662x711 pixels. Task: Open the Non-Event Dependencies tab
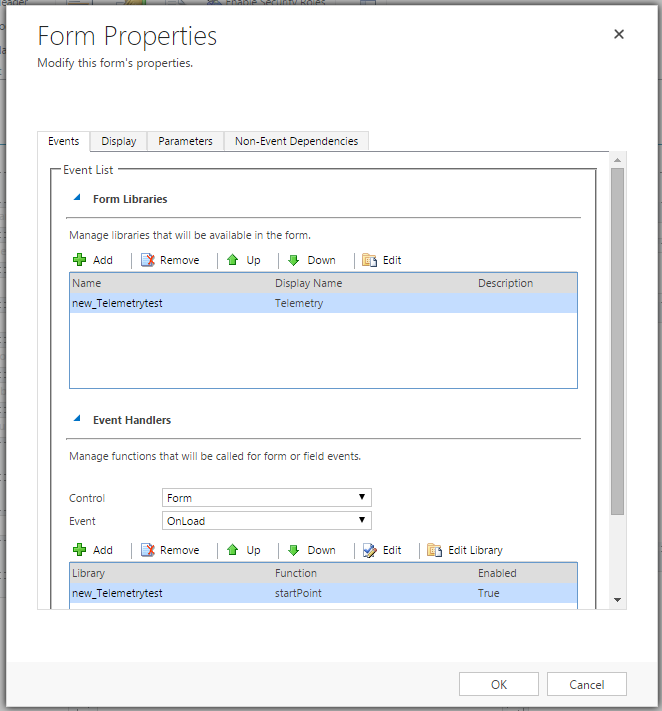(297, 141)
